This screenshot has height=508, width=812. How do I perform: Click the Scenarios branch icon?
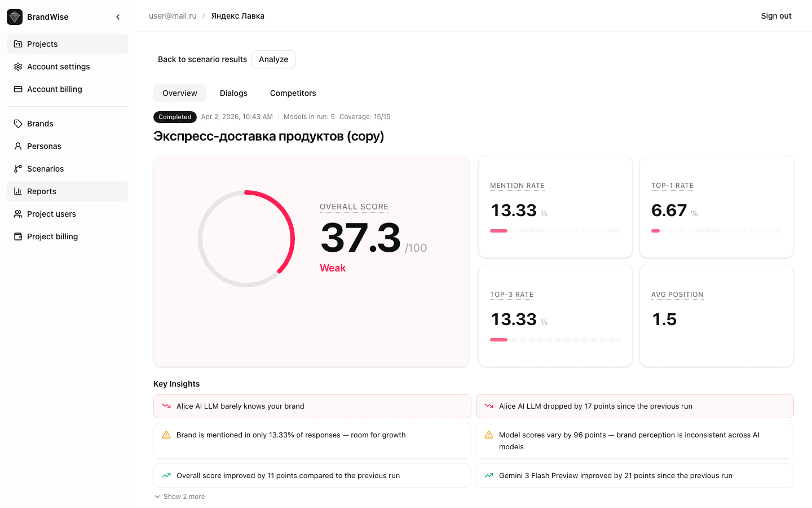(x=17, y=168)
